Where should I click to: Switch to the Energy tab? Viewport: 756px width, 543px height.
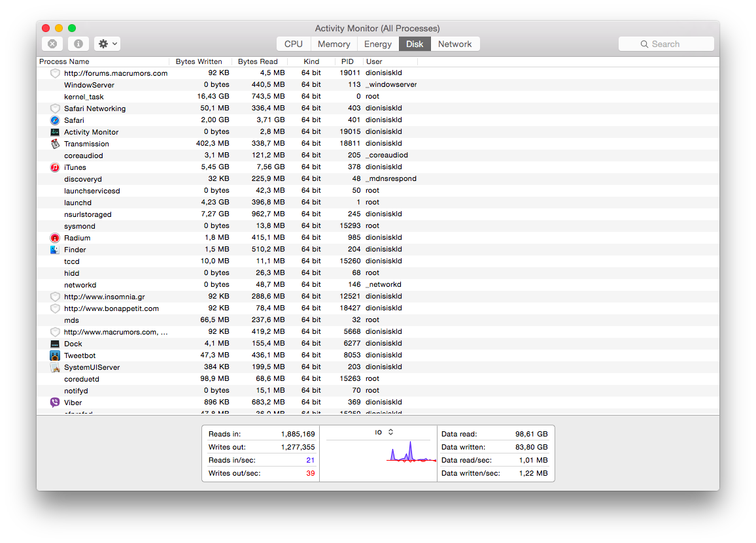pos(377,44)
